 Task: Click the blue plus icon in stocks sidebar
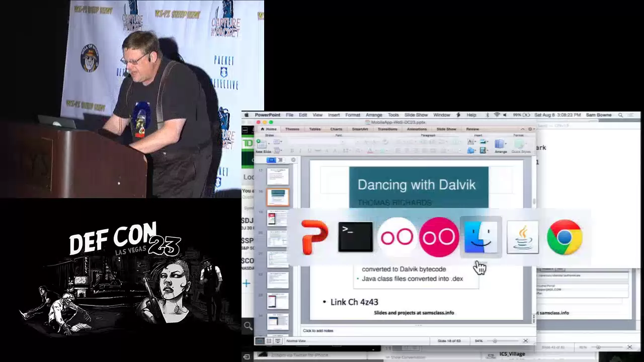247,284
